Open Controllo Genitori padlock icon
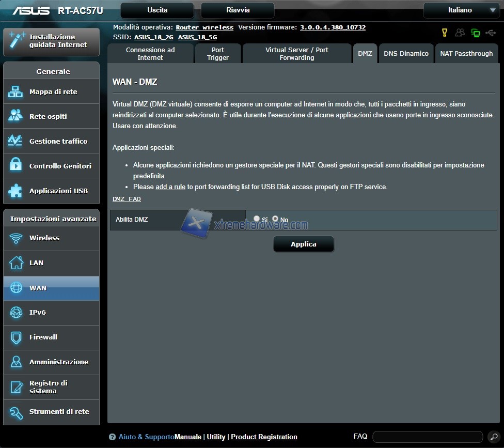 tap(15, 166)
